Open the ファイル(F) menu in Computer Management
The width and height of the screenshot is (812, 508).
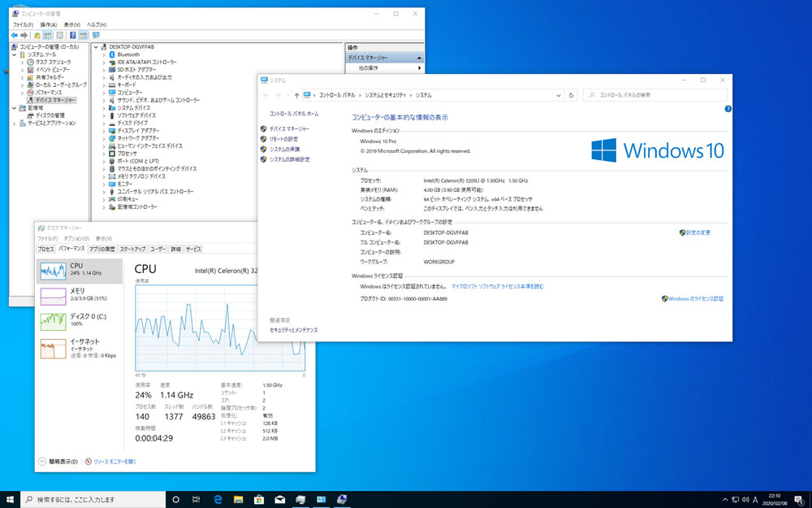(x=23, y=25)
